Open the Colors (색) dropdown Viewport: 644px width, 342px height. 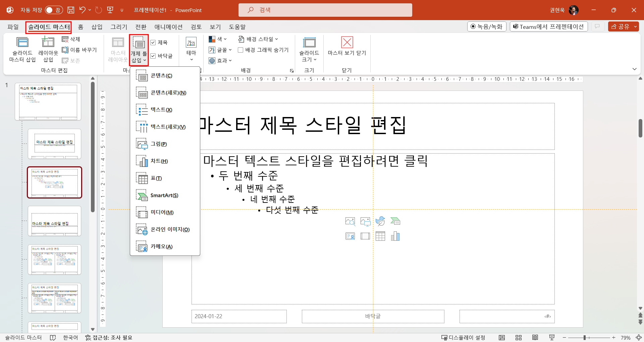[x=218, y=39]
